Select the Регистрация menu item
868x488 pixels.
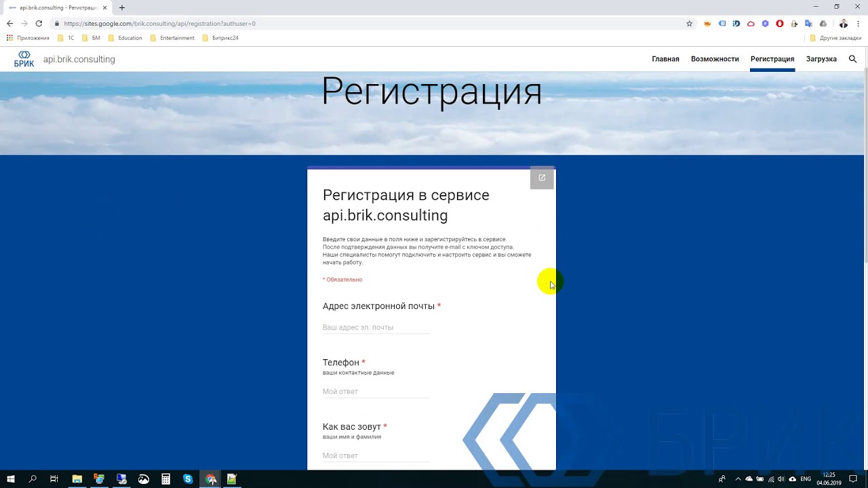point(772,59)
